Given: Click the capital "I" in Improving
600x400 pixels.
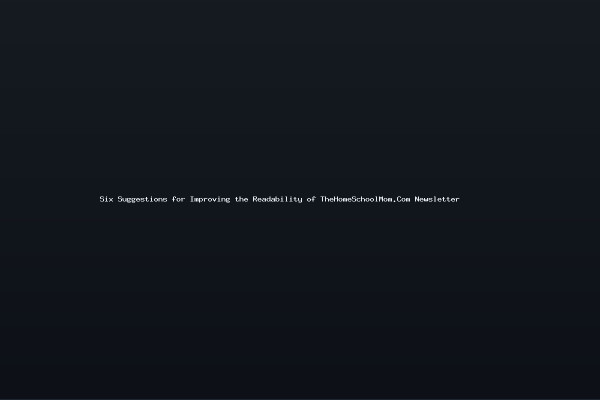Looking at the screenshot, I should tap(192, 199).
